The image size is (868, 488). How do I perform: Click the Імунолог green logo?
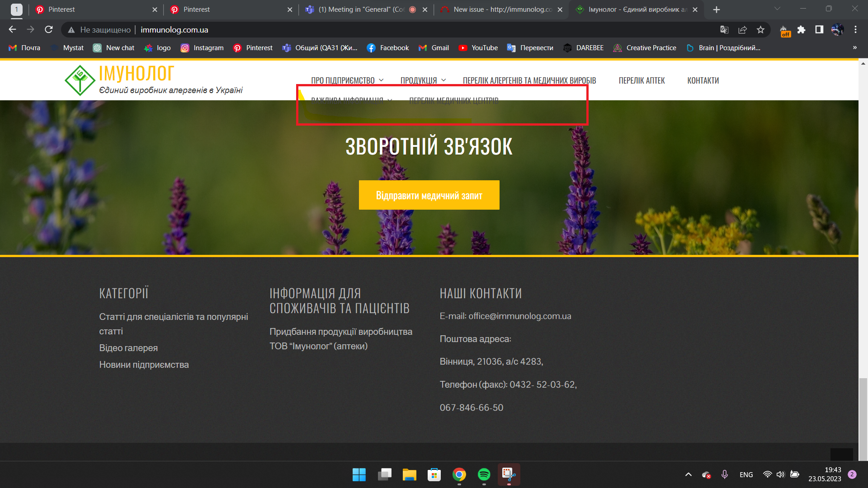tap(80, 80)
